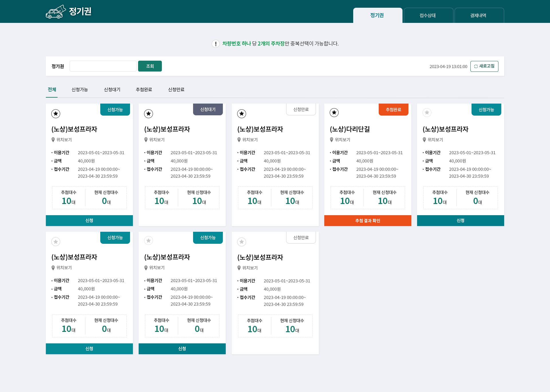Click the car logo icon in header
550x392 pixels.
click(x=56, y=12)
